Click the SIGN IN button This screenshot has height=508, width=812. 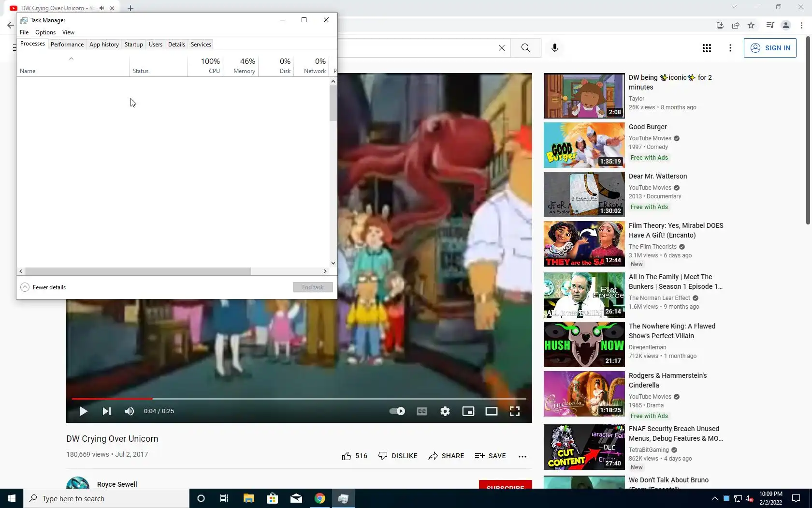(770, 48)
